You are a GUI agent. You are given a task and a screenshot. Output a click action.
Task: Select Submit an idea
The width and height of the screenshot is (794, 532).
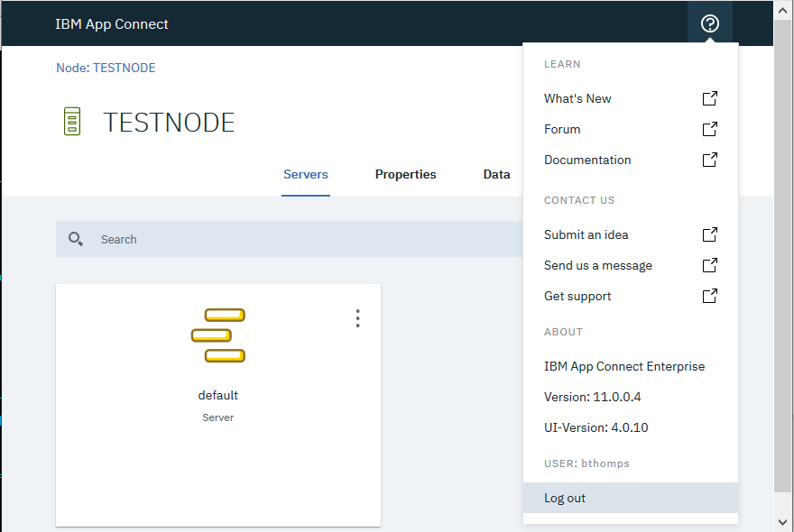[x=631, y=234]
